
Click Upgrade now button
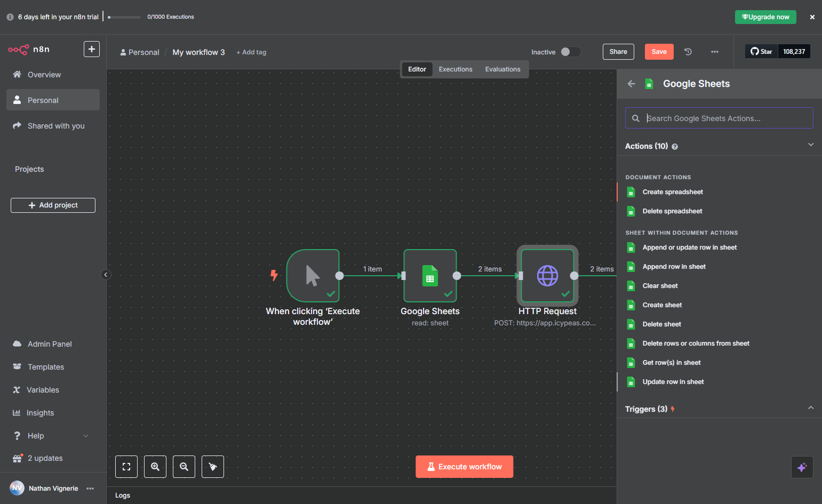pos(765,17)
